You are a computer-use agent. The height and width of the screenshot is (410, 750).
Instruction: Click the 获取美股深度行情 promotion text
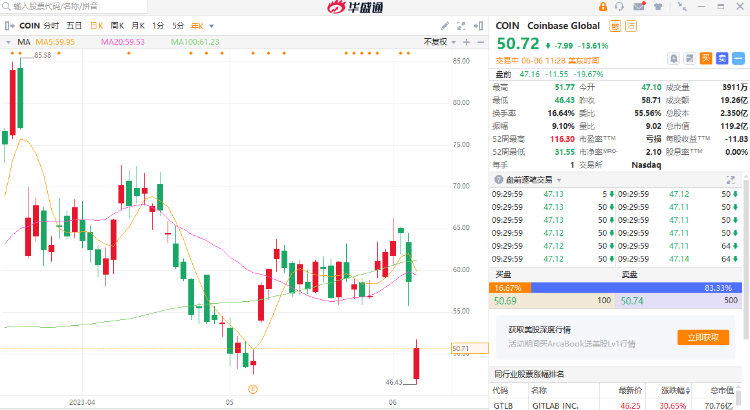[540, 330]
